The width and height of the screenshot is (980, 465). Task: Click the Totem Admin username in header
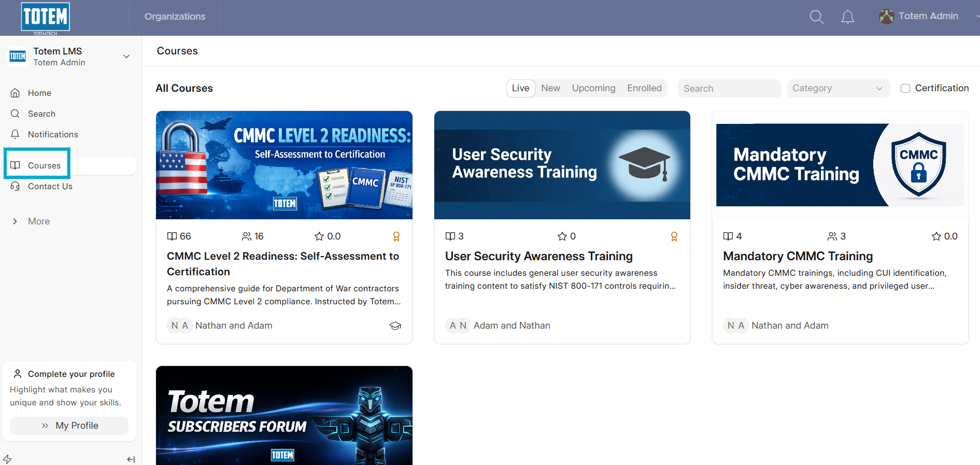[x=928, y=16]
